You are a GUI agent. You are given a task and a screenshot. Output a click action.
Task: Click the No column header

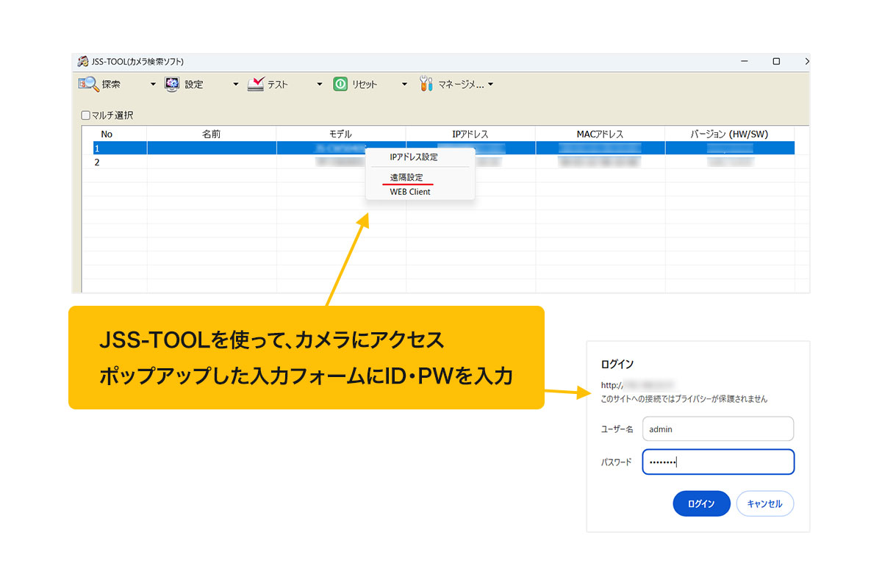(107, 134)
